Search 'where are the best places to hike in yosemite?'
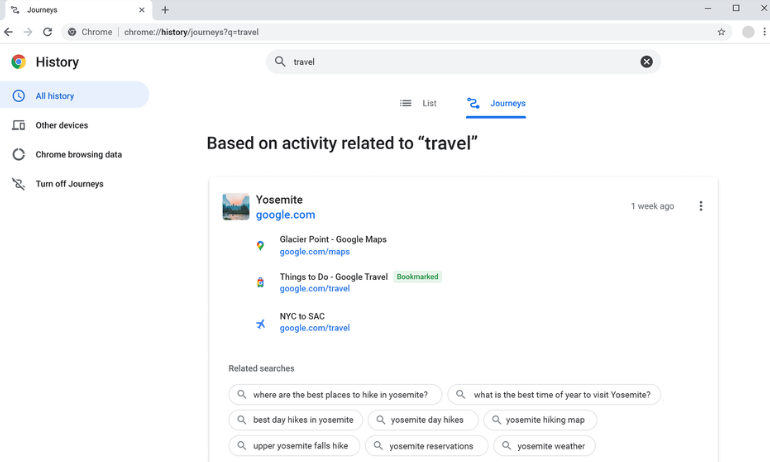 [335, 395]
